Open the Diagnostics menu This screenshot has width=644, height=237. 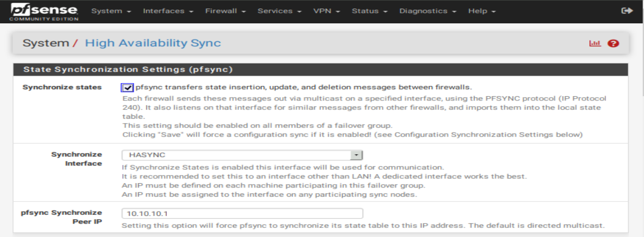pos(428,11)
